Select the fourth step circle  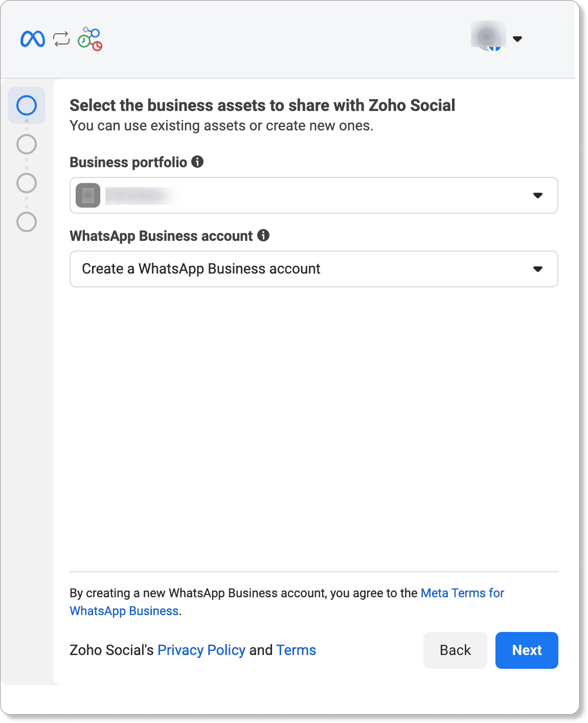coord(27,222)
